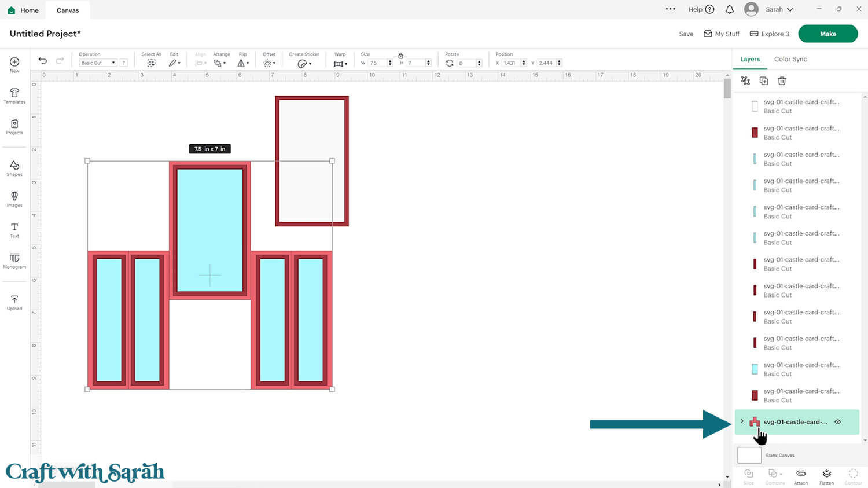Go to the Home tab
The width and height of the screenshot is (868, 488).
pos(23,10)
